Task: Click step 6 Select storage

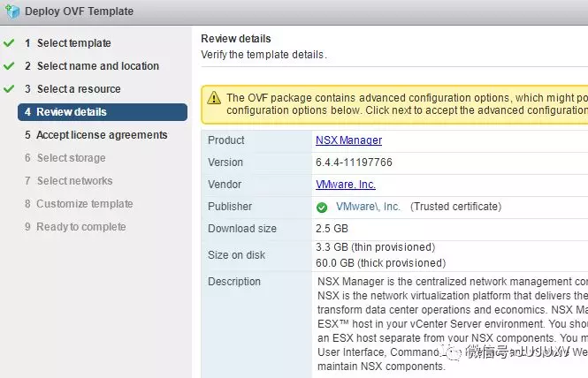Action: [71, 158]
